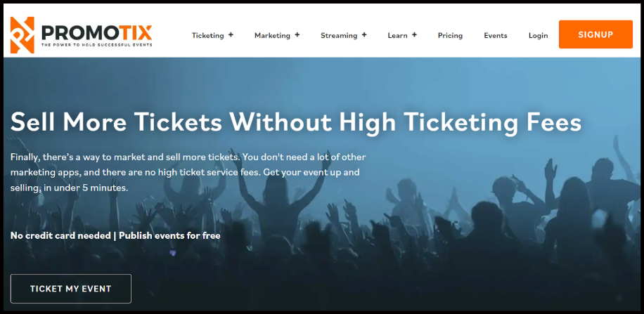This screenshot has width=644, height=314.
Task: Click the orange Promotix logo icon
Action: click(22, 35)
